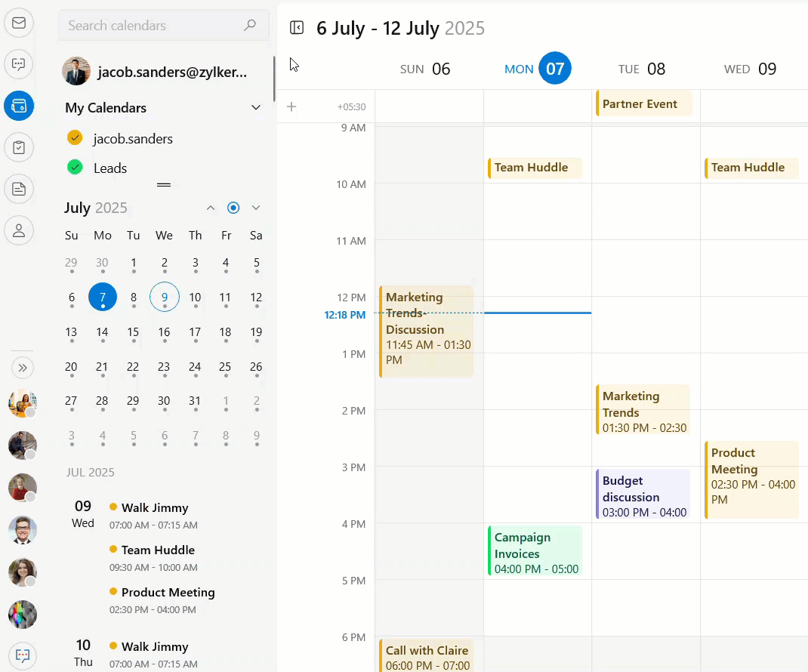Open contact avatar of seated man outdoors
Image resolution: width=808 pixels, height=672 pixels.
tap(23, 445)
